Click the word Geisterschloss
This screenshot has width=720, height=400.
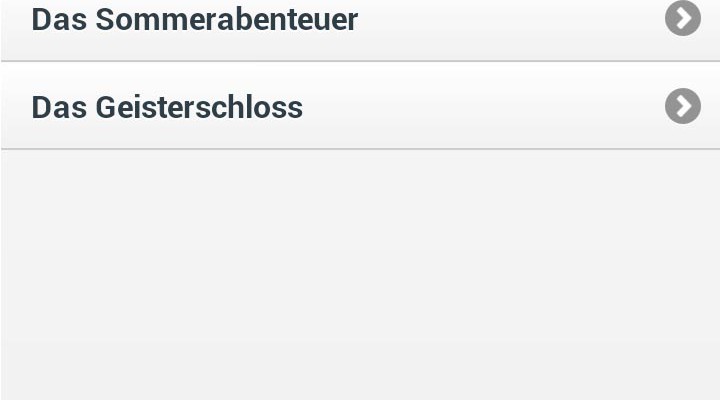pos(199,107)
